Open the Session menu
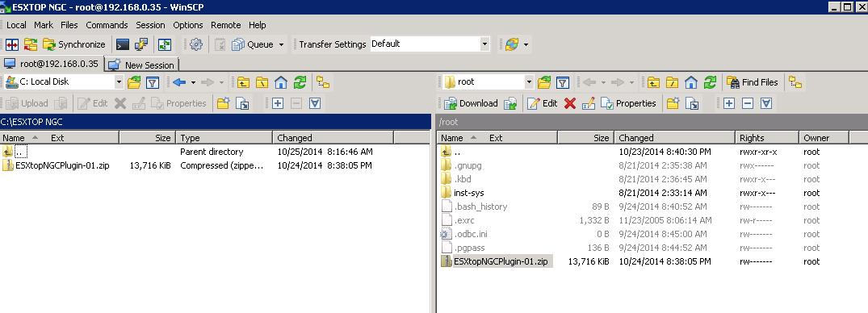The height and width of the screenshot is (313, 868). pyautogui.click(x=150, y=25)
